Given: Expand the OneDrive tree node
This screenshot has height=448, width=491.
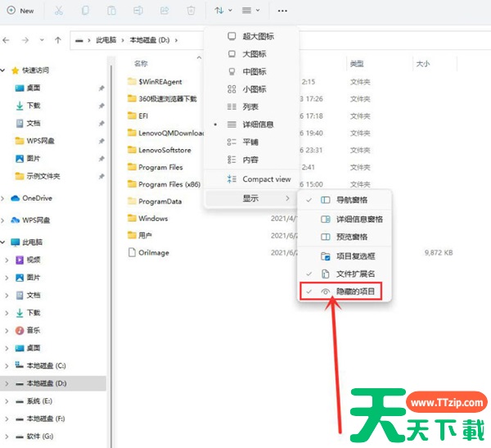Looking at the screenshot, I should (x=5, y=198).
